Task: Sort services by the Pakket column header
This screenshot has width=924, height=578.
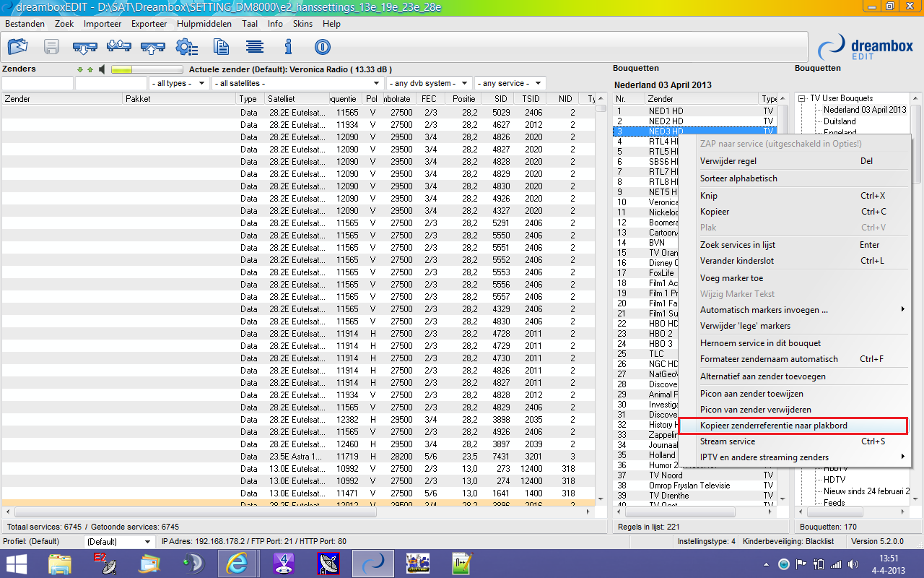Action: (179, 99)
